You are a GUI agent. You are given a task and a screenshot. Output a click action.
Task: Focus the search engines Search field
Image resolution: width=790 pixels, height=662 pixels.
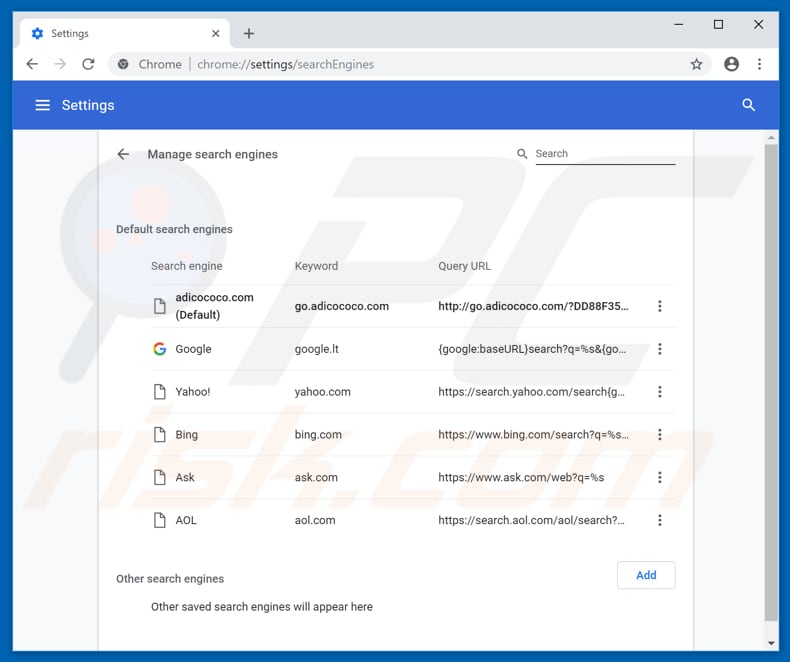click(x=605, y=154)
